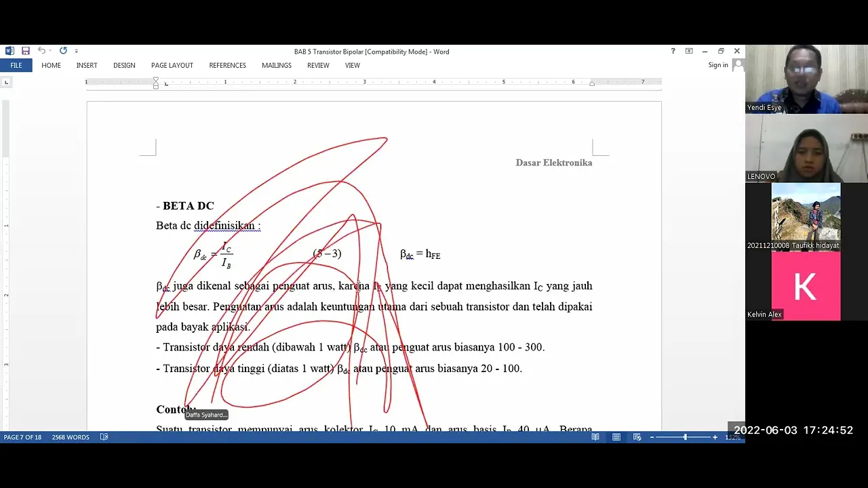Open the PAGE LAYOUT ribbon tab
868x488 pixels.
[x=172, y=66]
